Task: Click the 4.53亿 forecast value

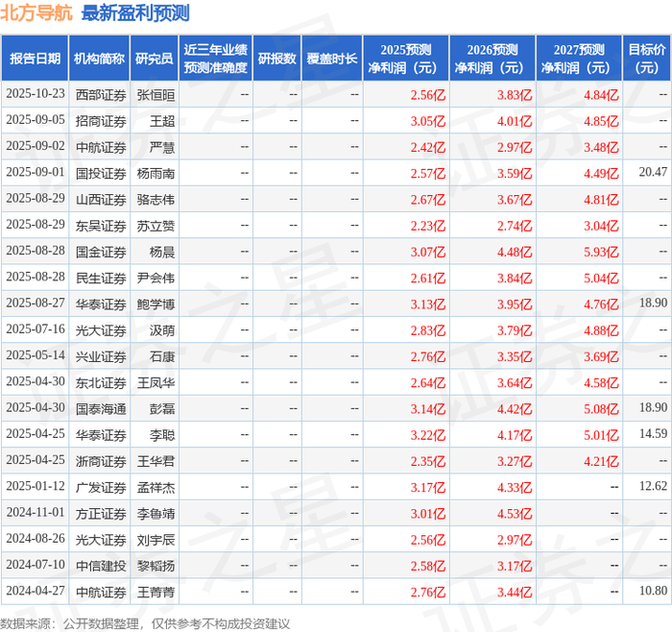Action: click(x=515, y=513)
